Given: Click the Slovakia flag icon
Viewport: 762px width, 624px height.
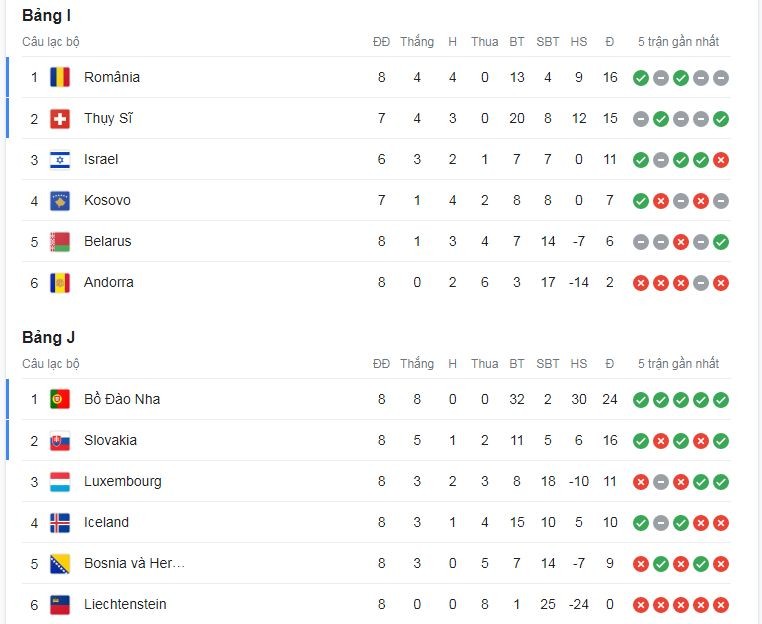Looking at the screenshot, I should (60, 440).
